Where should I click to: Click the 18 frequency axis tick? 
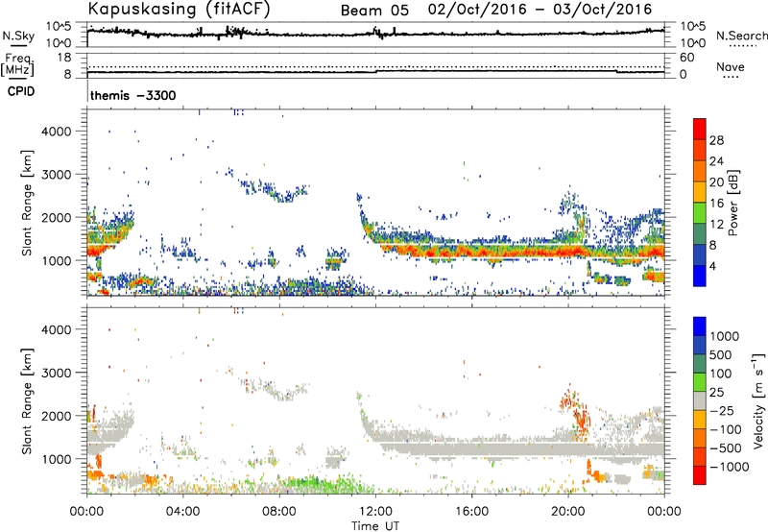64,58
